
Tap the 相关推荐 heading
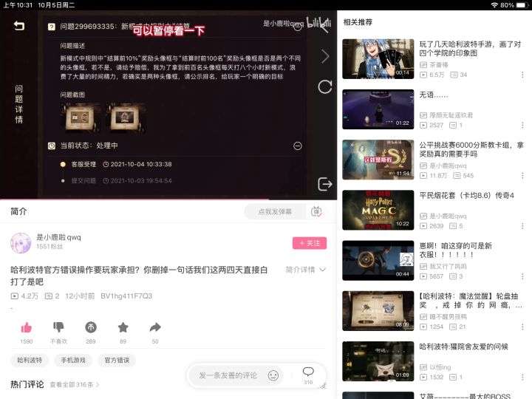coord(358,22)
